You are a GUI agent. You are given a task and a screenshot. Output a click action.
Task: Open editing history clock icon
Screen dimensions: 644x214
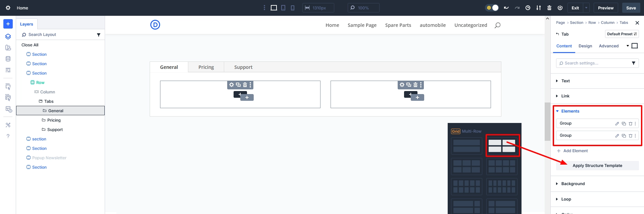(528, 8)
